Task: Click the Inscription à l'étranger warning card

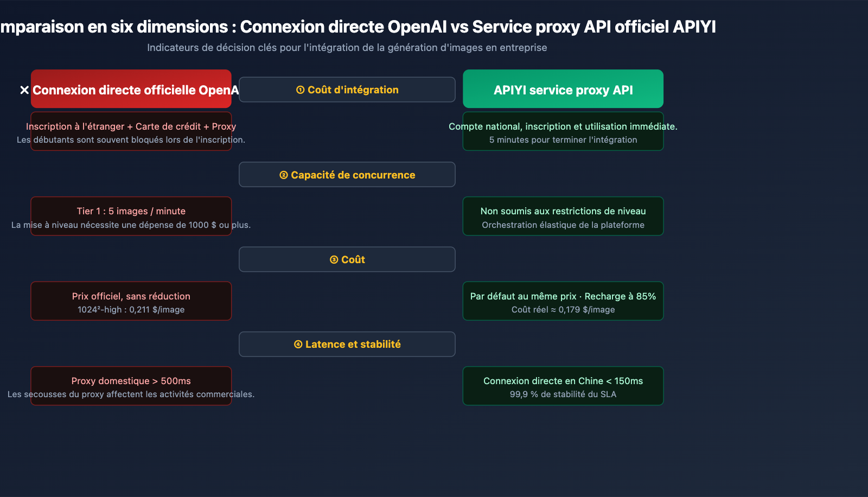Action: (x=131, y=131)
